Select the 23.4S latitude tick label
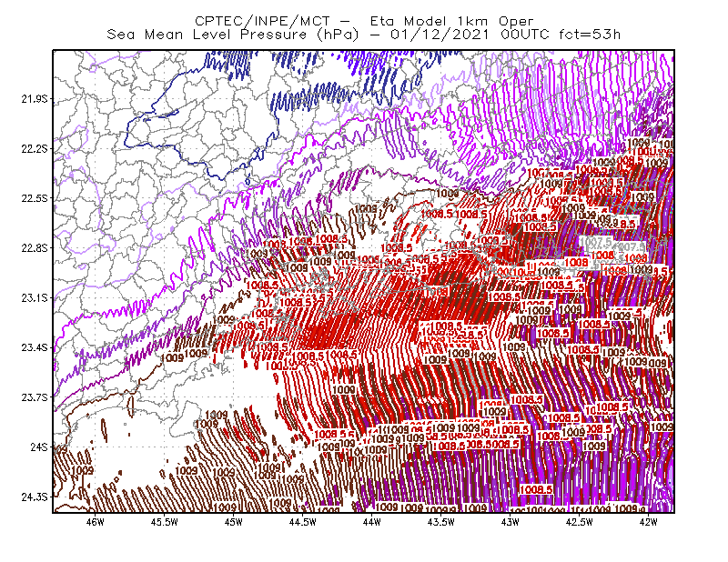The height and width of the screenshot is (562, 728). [x=35, y=347]
